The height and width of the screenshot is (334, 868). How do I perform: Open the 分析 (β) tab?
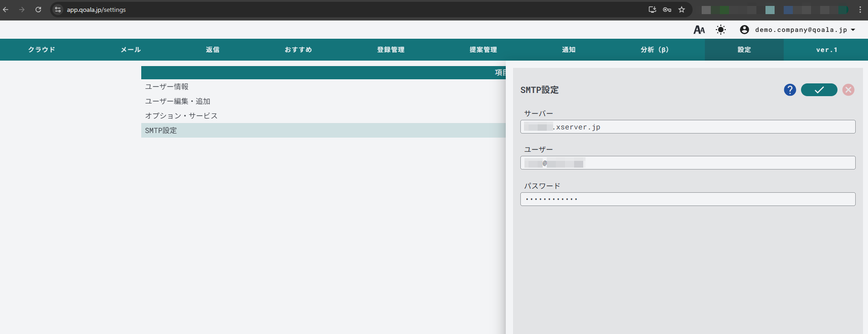click(x=654, y=50)
